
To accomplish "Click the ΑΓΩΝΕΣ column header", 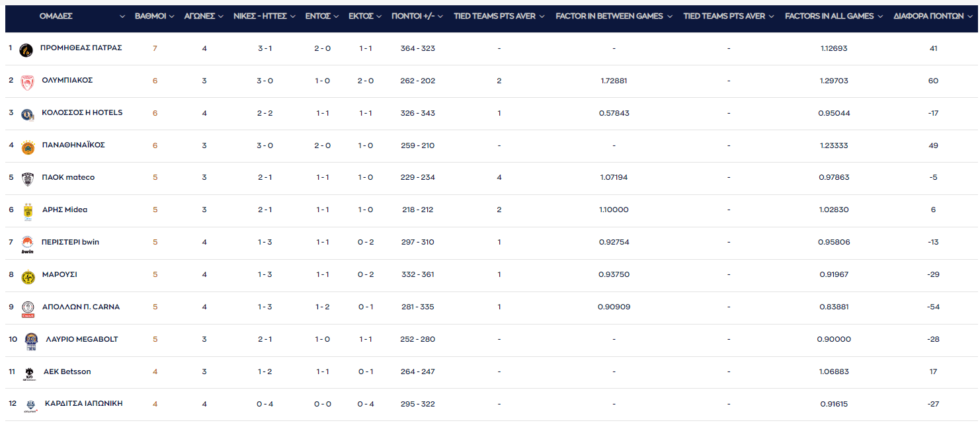I will pos(199,16).
